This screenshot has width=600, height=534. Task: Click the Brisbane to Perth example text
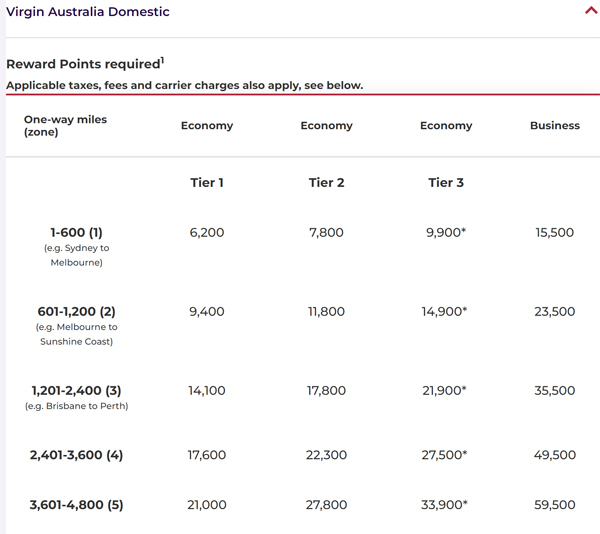[77, 406]
